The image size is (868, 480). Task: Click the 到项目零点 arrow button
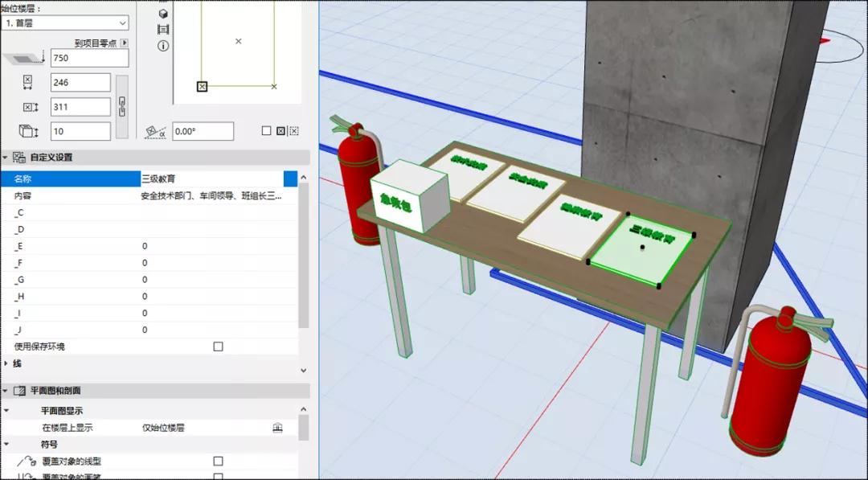125,43
